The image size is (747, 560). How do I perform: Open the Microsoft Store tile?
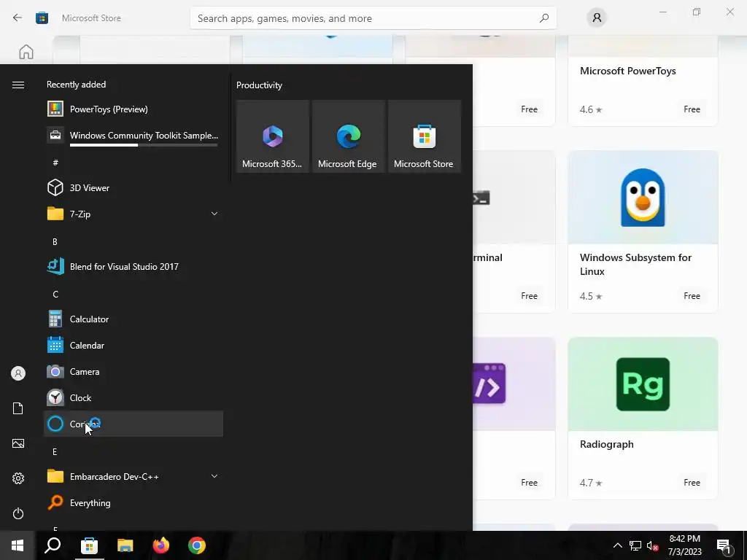pos(425,136)
